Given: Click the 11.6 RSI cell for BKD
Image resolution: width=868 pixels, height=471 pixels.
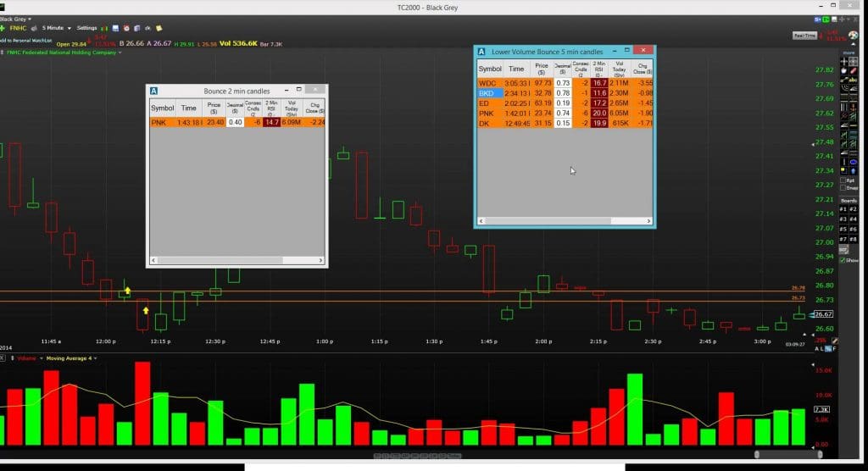Looking at the screenshot, I should (x=599, y=93).
